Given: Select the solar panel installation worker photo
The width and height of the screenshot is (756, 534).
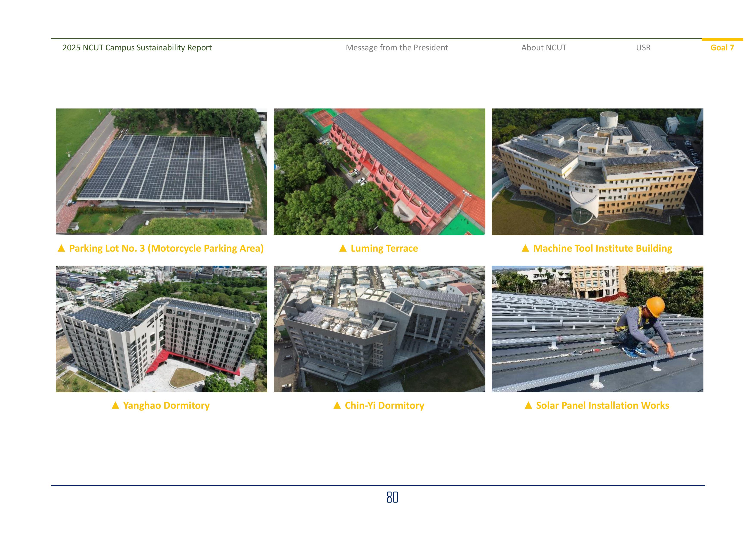Looking at the screenshot, I should pos(597,329).
